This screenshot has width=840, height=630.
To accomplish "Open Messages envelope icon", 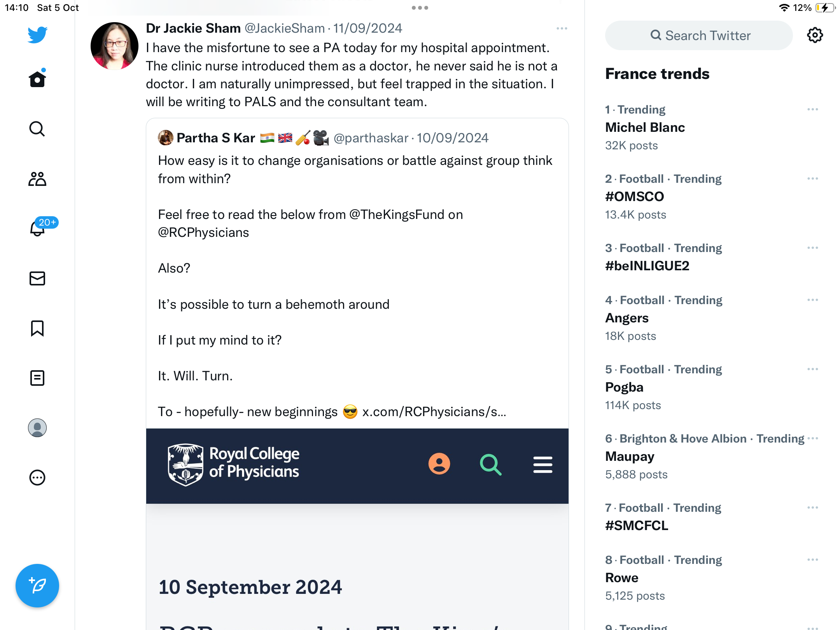I will point(37,278).
